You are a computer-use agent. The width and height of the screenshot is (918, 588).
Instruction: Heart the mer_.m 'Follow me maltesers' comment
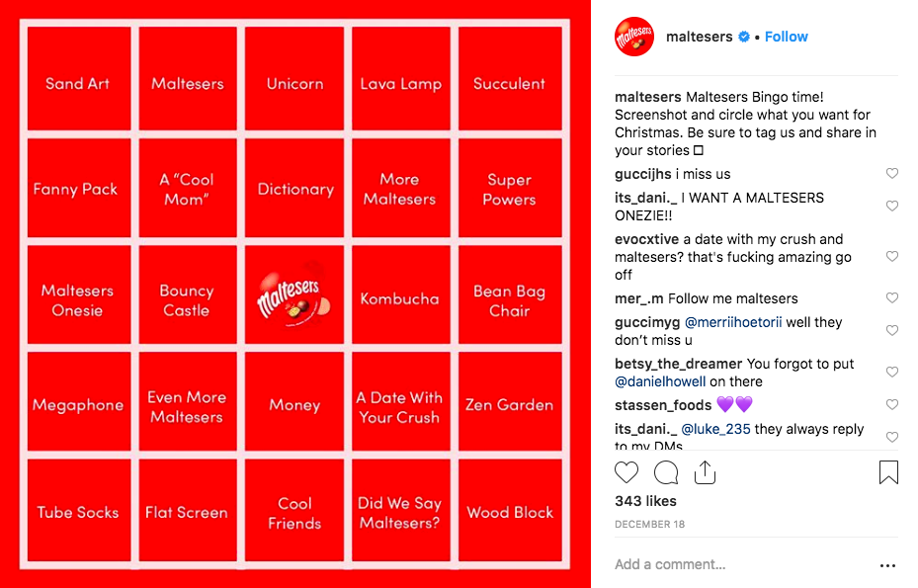[x=892, y=298]
